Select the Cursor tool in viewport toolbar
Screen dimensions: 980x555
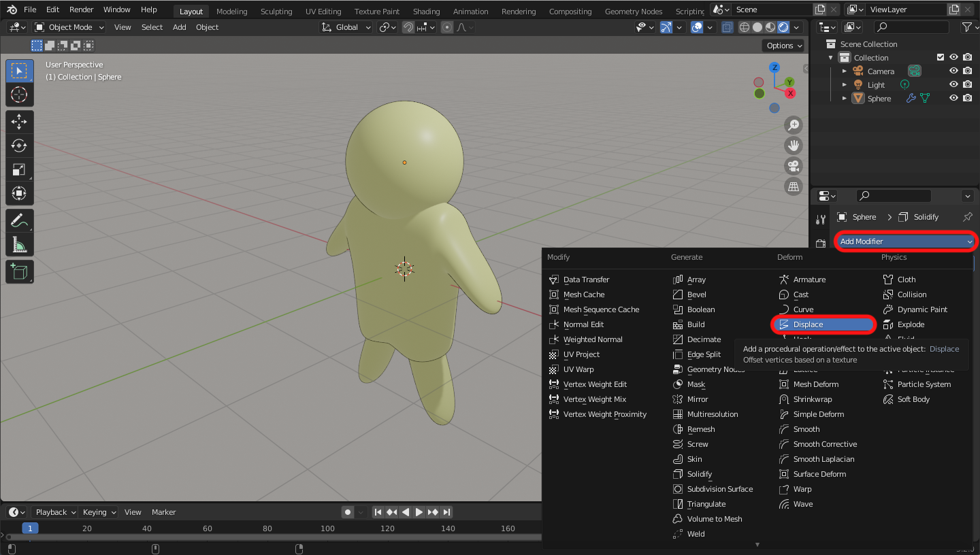tap(20, 95)
